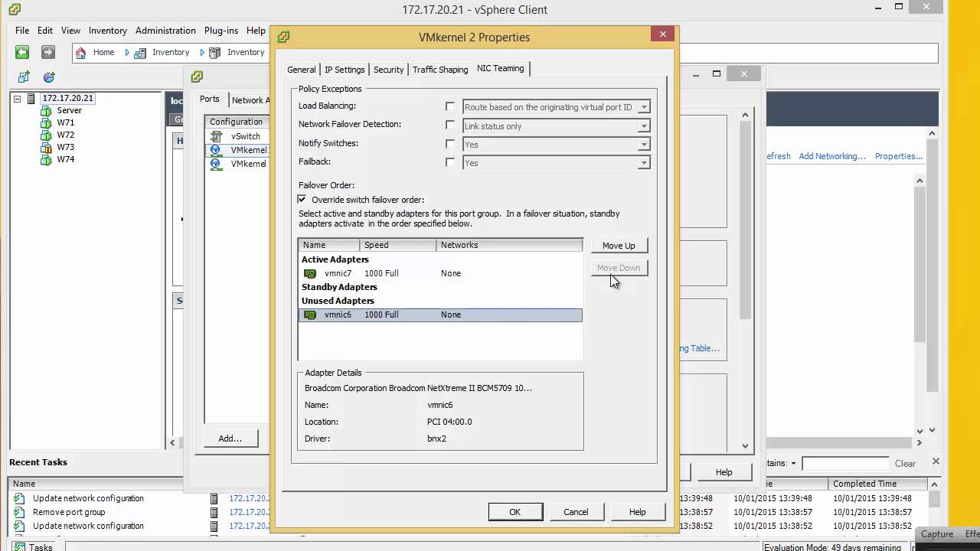Click the Recent Tasks filter text field
The image size is (980, 551).
[844, 463]
